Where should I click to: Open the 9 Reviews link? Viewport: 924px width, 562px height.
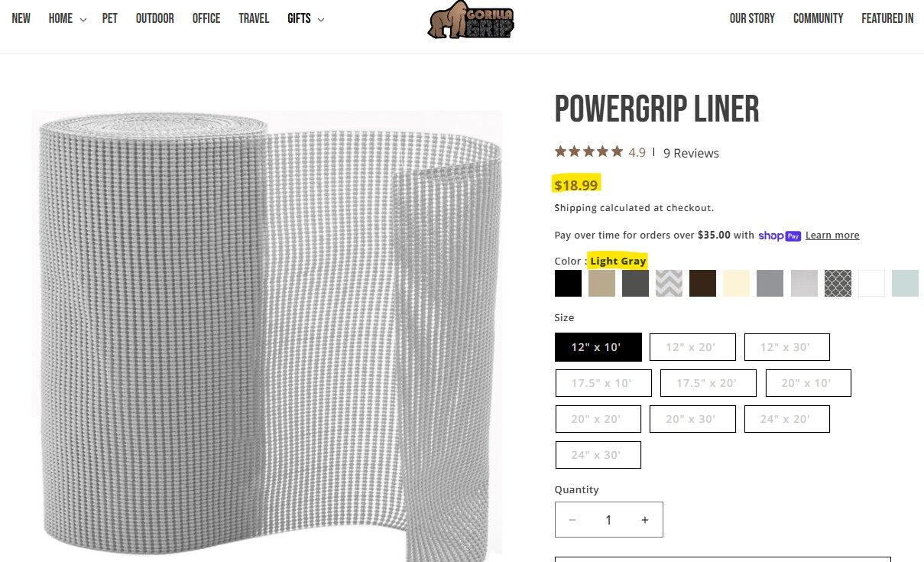pyautogui.click(x=691, y=153)
